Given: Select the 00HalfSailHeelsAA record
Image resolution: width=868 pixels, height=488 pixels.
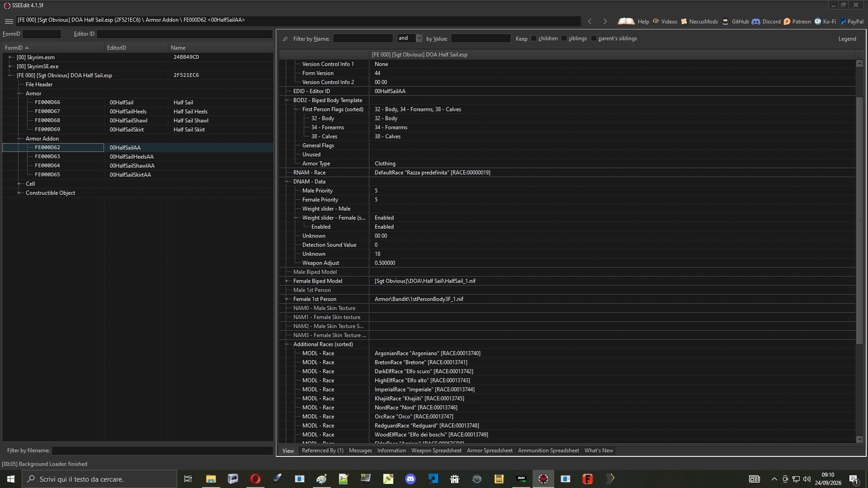Looking at the screenshot, I should point(132,157).
